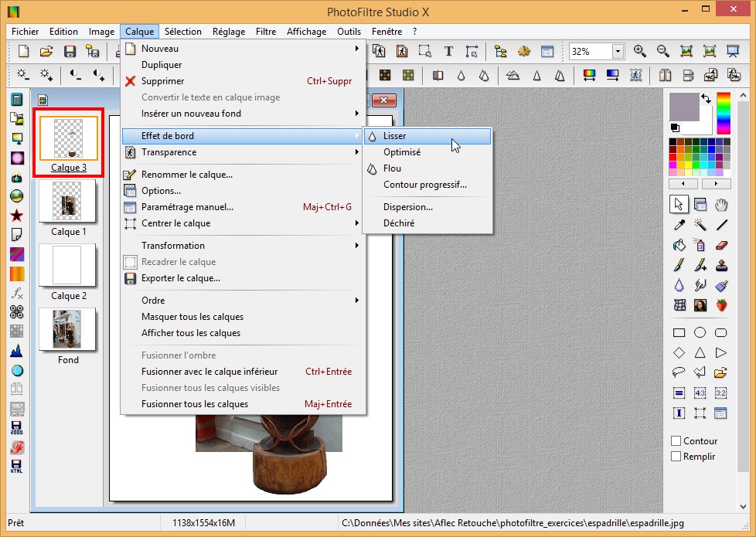
Task: Choose the Rectangle selection shape
Action: pos(679,332)
